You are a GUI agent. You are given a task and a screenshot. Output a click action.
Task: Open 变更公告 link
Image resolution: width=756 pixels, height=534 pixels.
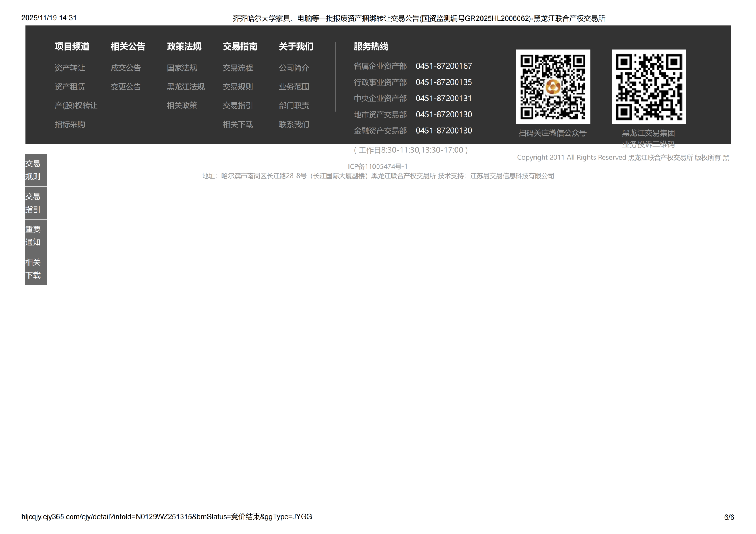(126, 87)
